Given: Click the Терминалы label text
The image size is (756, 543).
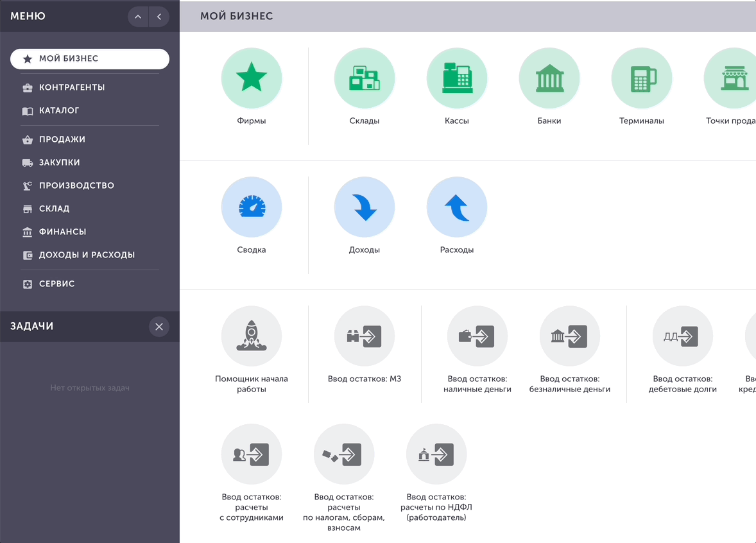Looking at the screenshot, I should point(642,121).
